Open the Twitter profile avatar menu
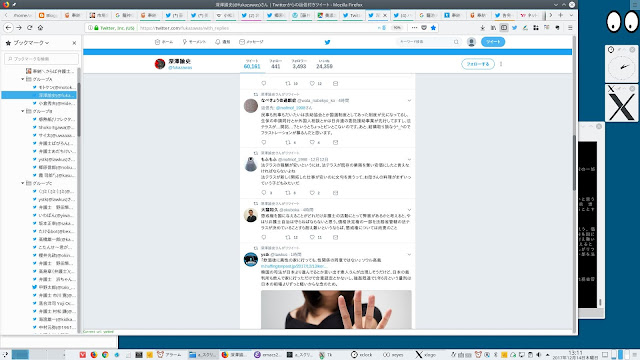This screenshot has width=640, height=360. (x=471, y=42)
